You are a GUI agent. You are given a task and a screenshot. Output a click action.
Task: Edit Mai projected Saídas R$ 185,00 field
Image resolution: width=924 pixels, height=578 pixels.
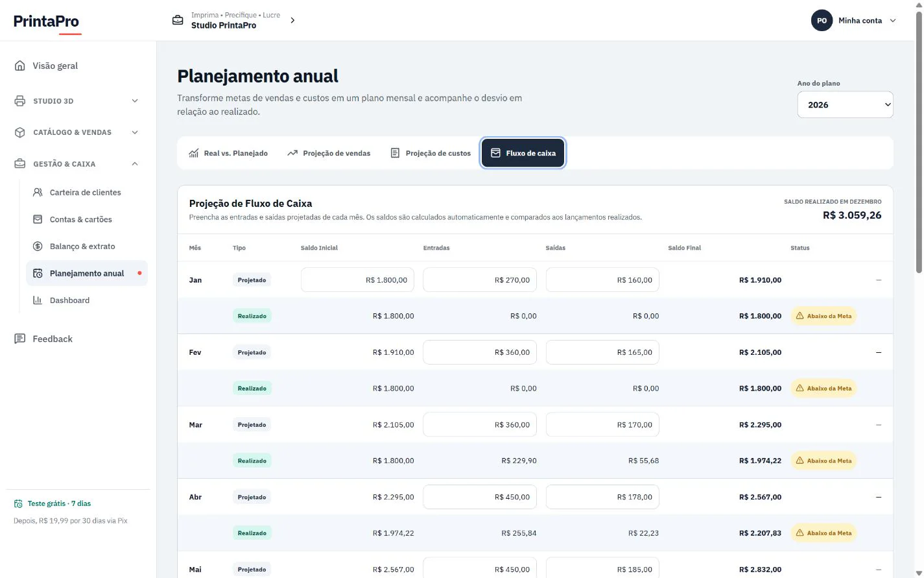point(602,568)
